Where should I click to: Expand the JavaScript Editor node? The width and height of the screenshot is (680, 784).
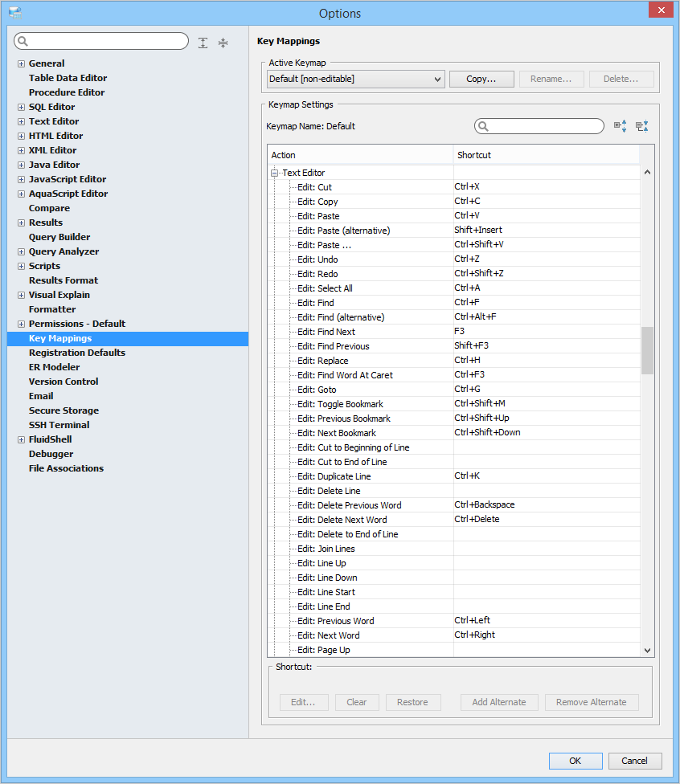[x=21, y=179]
